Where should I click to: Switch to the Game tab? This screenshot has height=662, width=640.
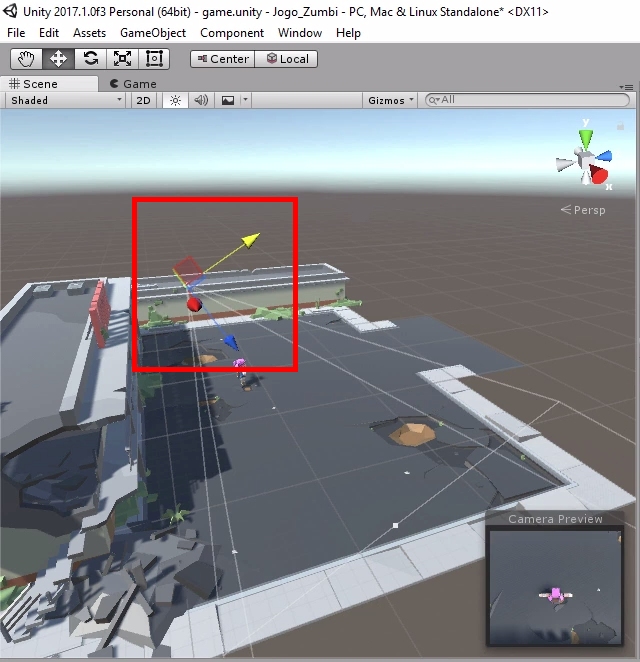coord(133,84)
